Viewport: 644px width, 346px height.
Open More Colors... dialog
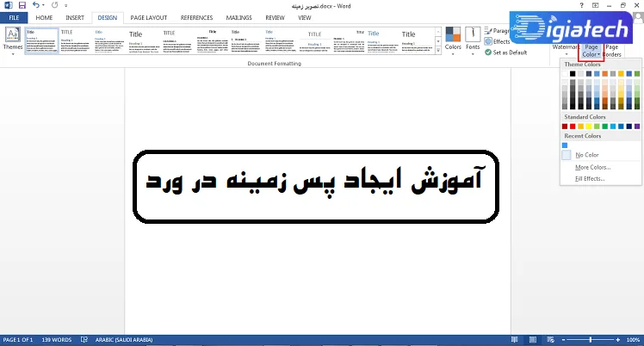tap(600, 167)
